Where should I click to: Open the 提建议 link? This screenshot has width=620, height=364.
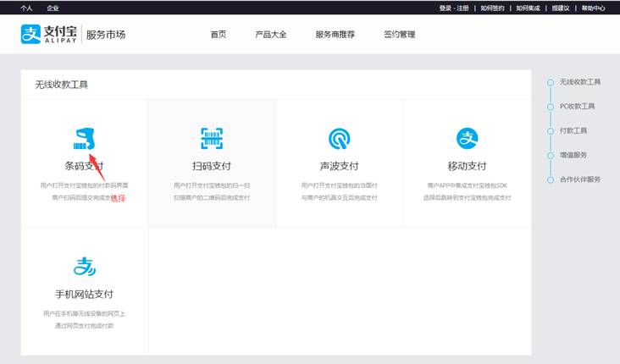click(x=561, y=8)
